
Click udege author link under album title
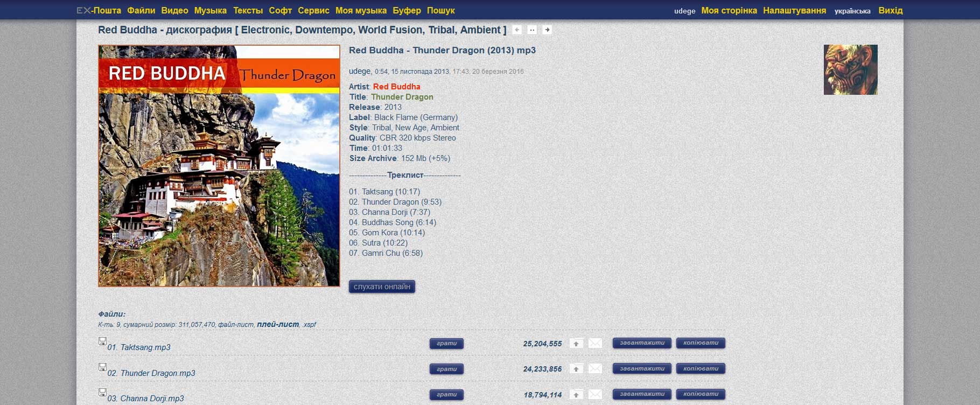[x=360, y=71]
